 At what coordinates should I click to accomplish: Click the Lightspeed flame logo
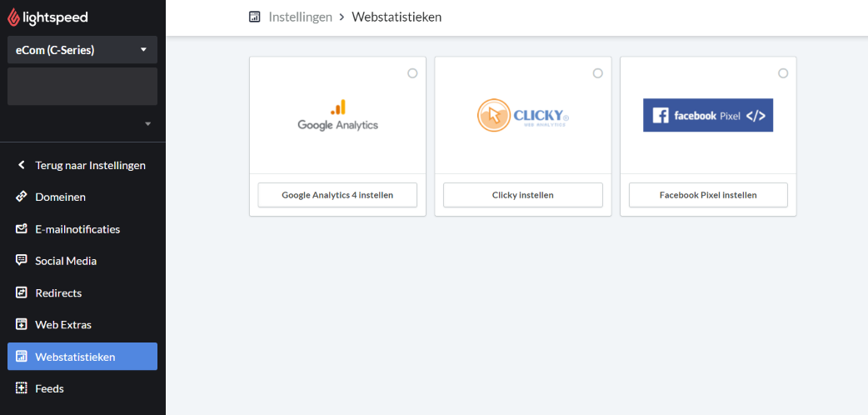point(13,17)
